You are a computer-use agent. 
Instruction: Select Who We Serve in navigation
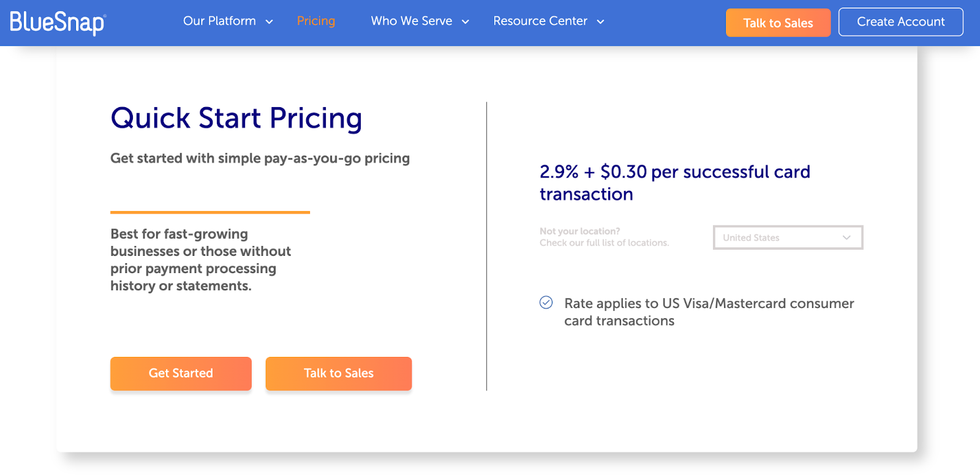(x=412, y=21)
